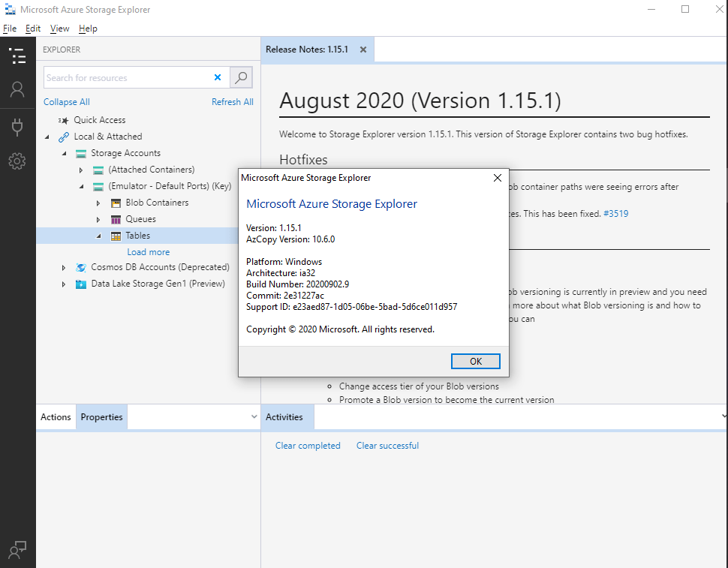Click the Refresh All link
728x568 pixels.
pos(233,101)
